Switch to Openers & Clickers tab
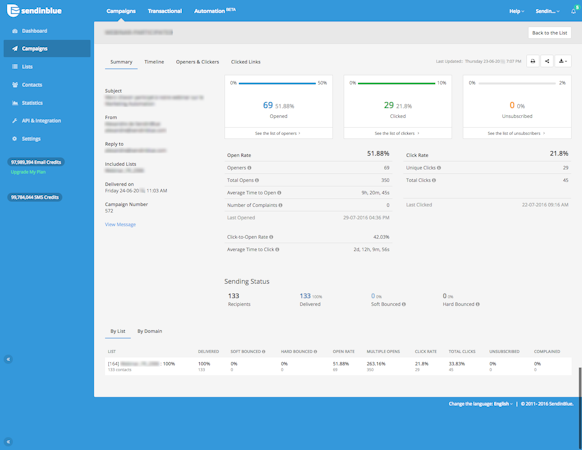Screen dimensions: 582x450 pyautogui.click(x=197, y=62)
